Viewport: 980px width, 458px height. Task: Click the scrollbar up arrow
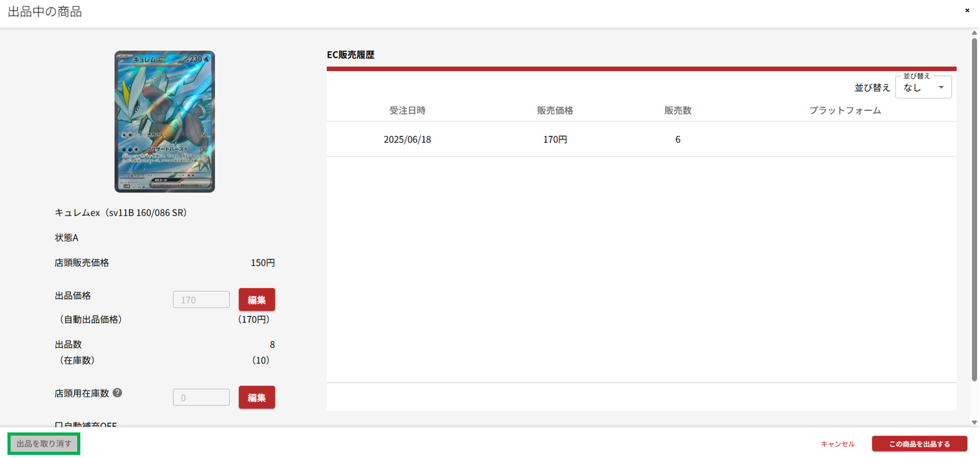click(974, 33)
